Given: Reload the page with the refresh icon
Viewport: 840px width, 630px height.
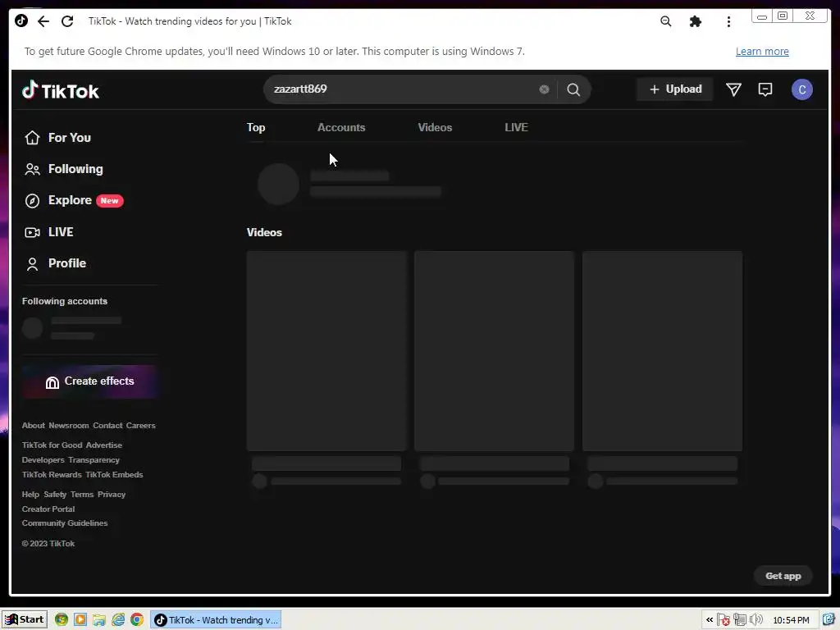Looking at the screenshot, I should pos(67,21).
